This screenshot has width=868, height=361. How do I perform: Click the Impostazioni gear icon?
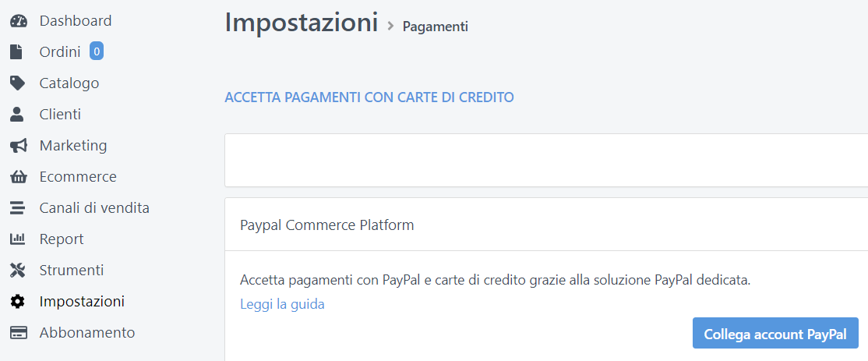pyautogui.click(x=17, y=302)
